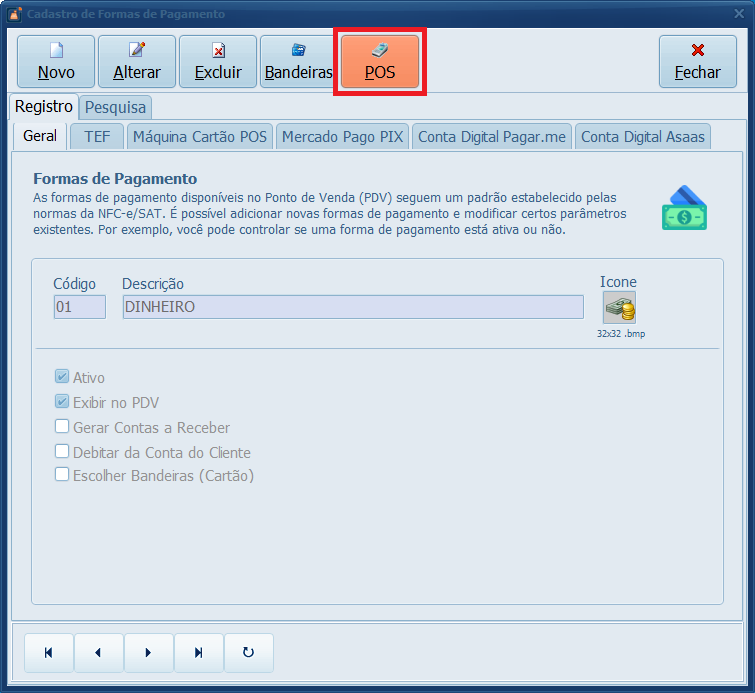Switch to the Pesquisa tab

(116, 107)
